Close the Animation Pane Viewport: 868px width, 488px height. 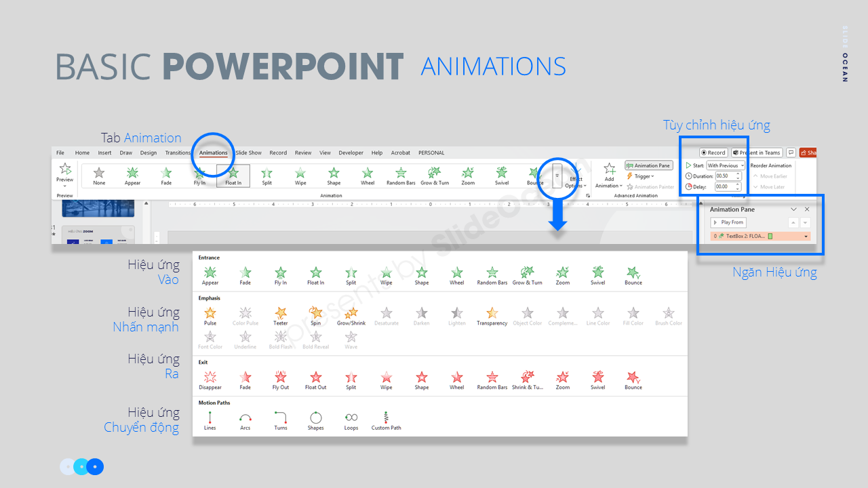point(807,209)
